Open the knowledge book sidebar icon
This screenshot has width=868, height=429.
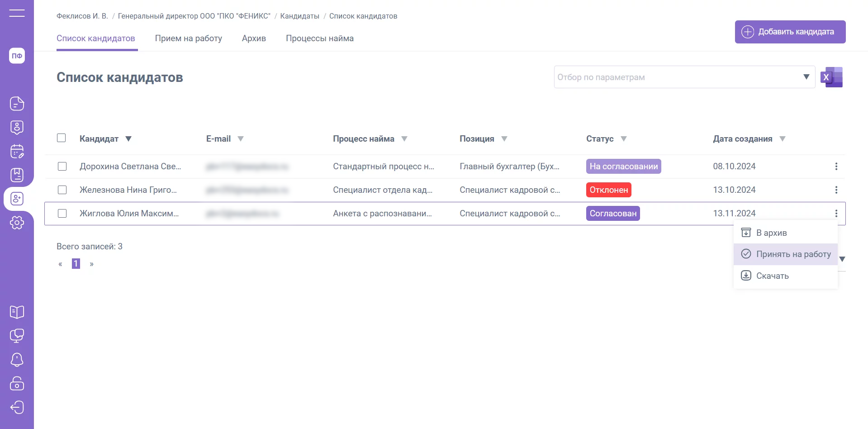(x=17, y=312)
